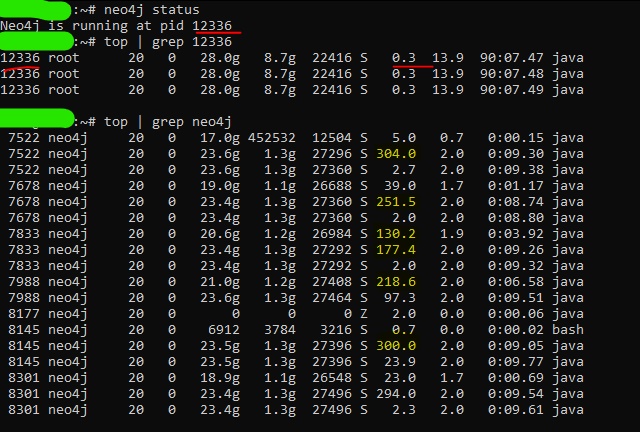
Task: Select the highlighted CPU value 177.4
Action: pos(396,249)
